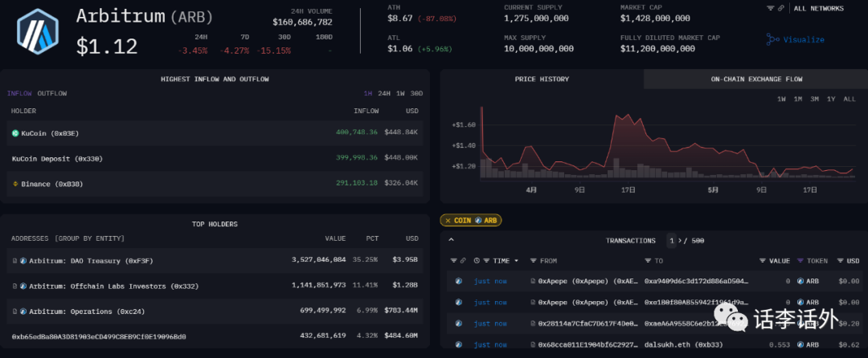This screenshot has height=358, width=868.
Task: Click the price chart peak near the 17th
Action: click(627, 115)
